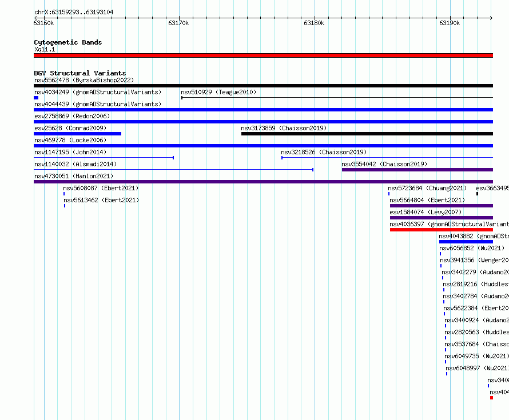Screen dimensions: 509x420
Task: Click the 63190k ruler tick label
Action: (x=450, y=23)
